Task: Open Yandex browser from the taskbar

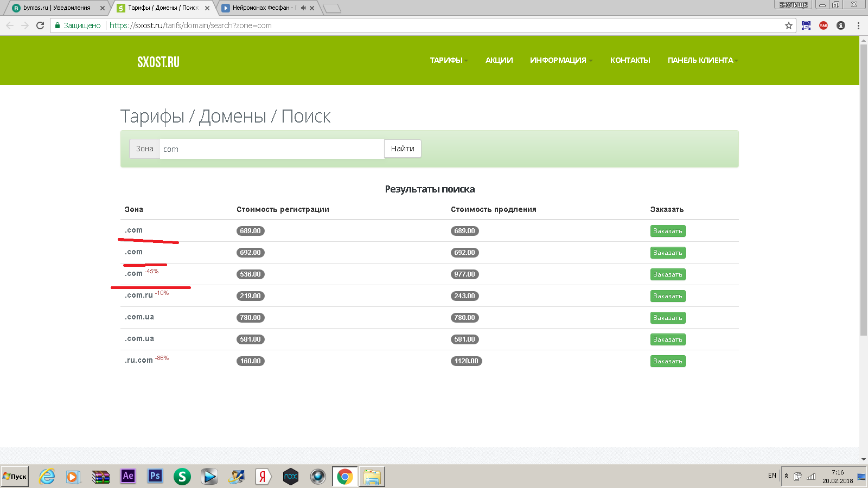Action: [263, 477]
